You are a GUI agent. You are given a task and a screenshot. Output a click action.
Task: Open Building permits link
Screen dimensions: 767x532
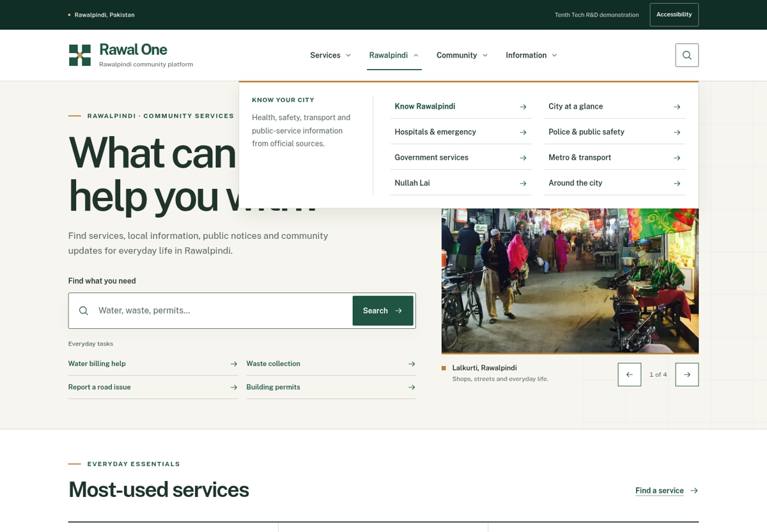(331, 388)
